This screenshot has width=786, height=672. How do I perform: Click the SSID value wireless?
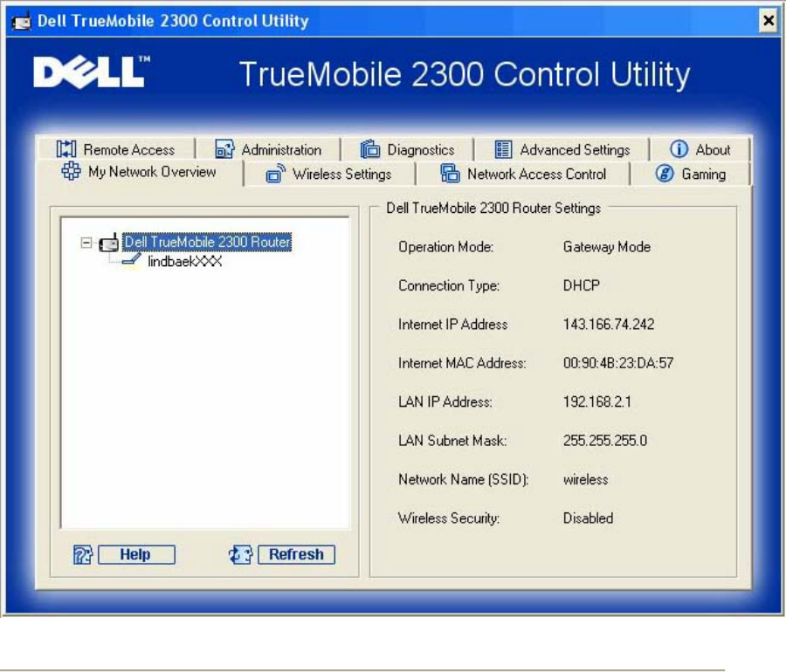click(585, 480)
